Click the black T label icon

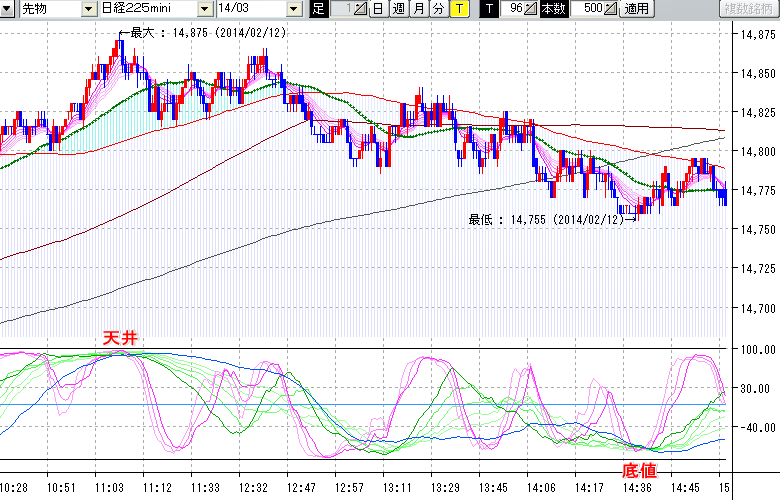click(489, 9)
